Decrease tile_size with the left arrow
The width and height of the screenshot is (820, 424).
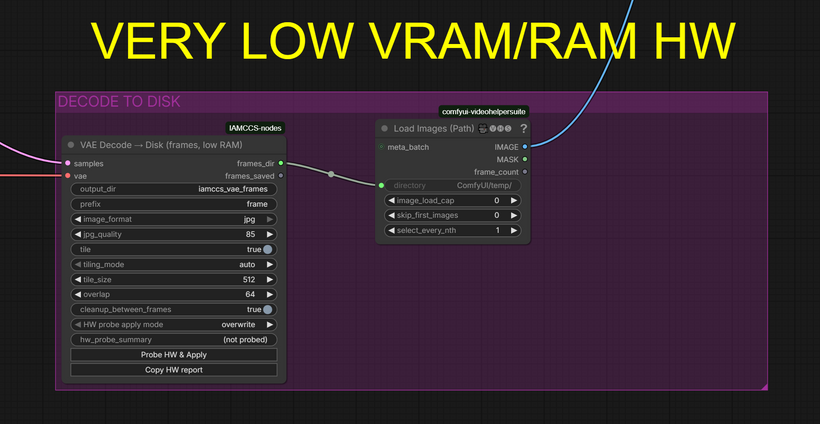pos(78,280)
